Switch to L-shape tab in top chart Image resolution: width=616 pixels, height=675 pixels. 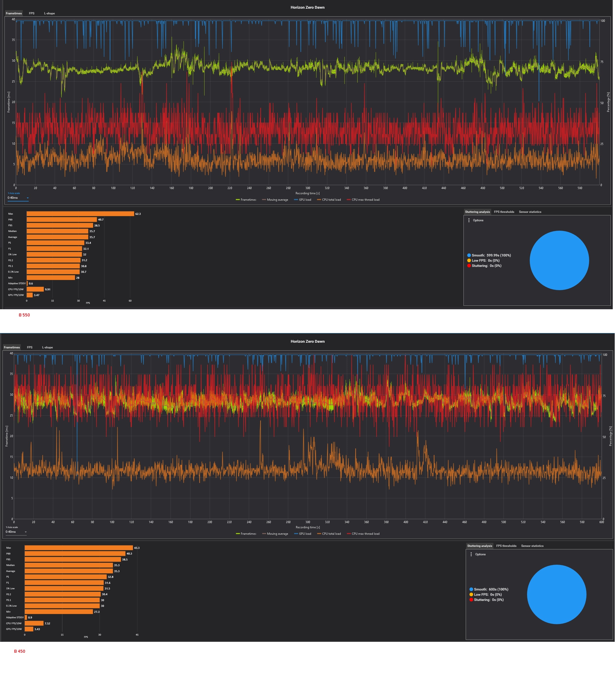(x=50, y=13)
